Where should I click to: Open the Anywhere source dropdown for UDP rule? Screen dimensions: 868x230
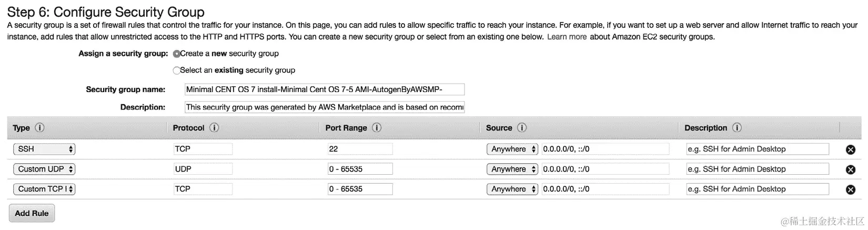click(512, 169)
